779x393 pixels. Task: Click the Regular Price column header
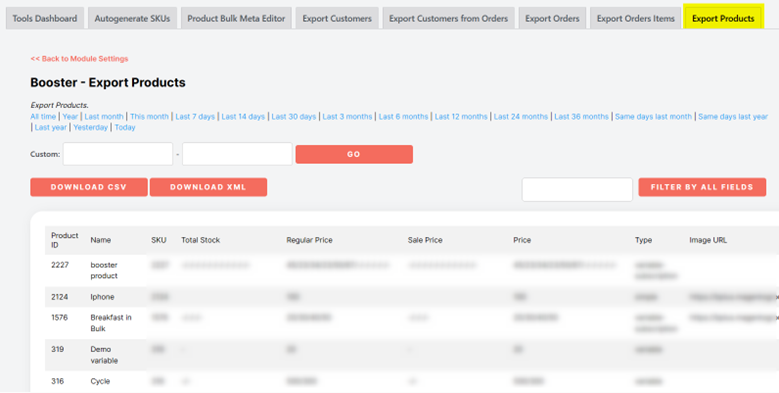tap(309, 240)
